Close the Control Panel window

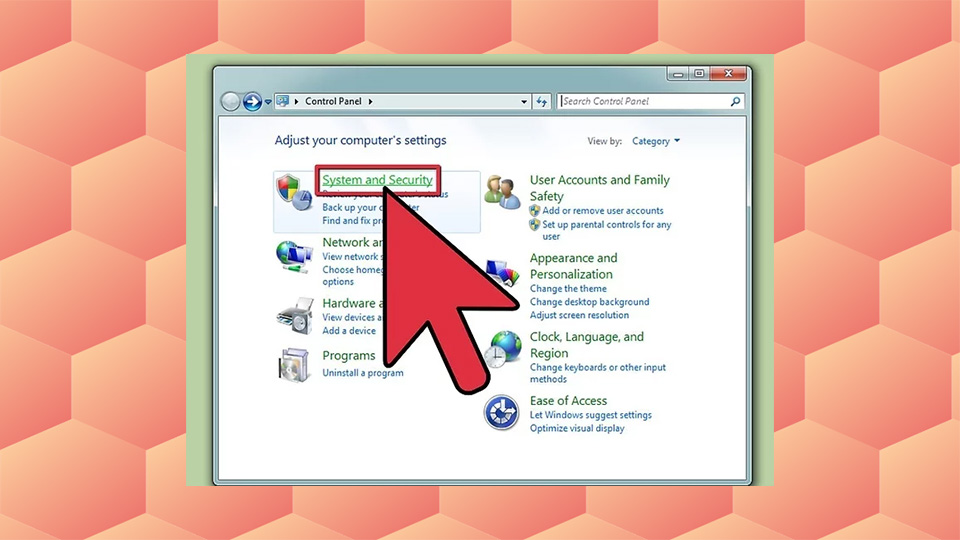pyautogui.click(x=729, y=74)
